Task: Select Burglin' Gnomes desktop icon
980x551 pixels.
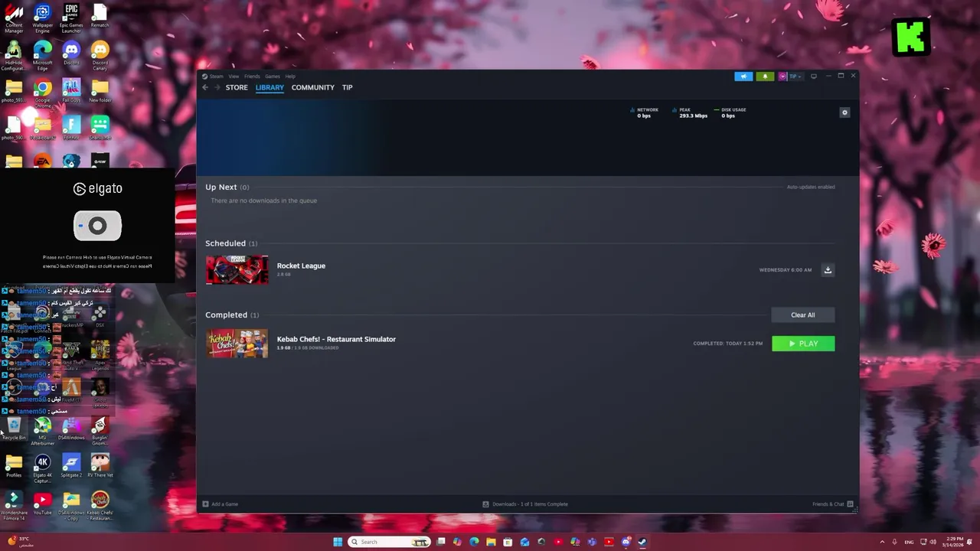Action: point(100,431)
